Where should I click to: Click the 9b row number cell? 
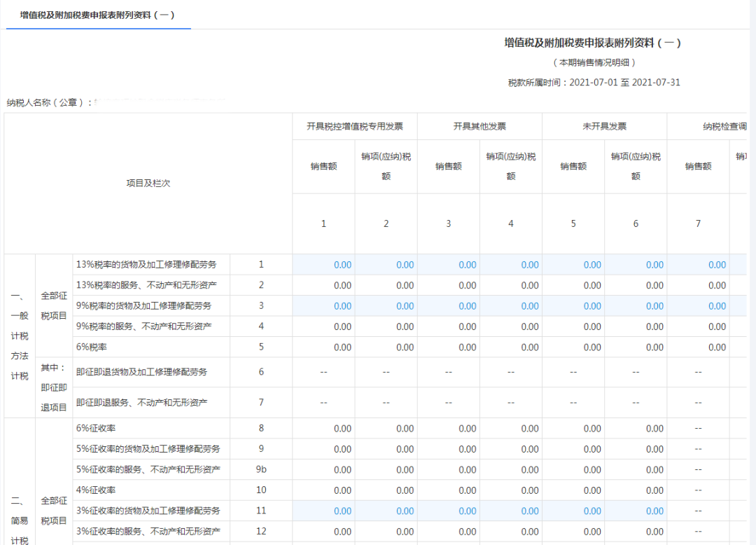click(x=261, y=469)
